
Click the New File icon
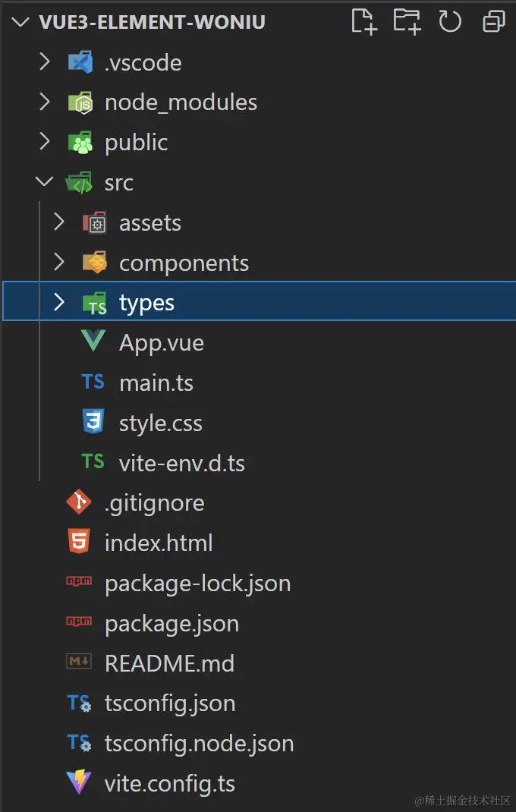363,22
